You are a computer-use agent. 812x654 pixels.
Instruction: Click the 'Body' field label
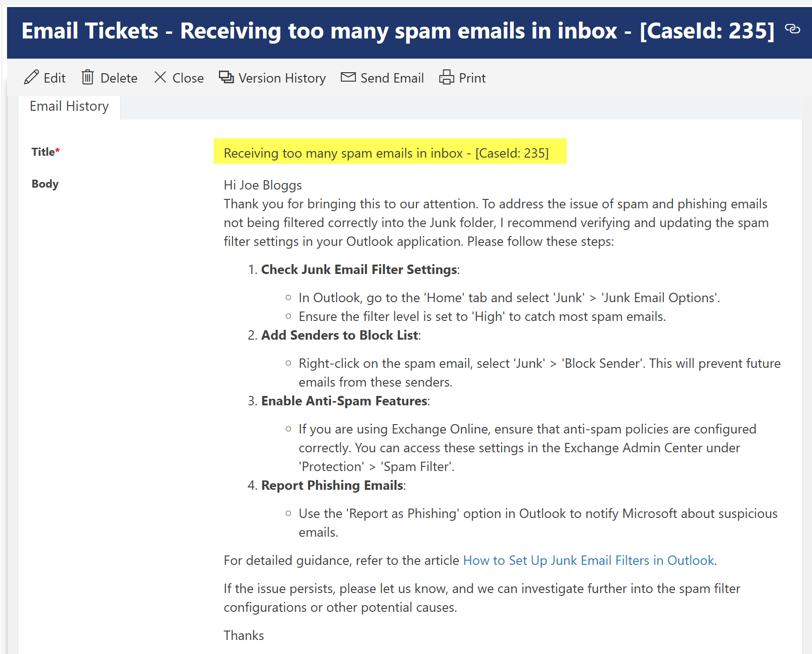click(45, 184)
